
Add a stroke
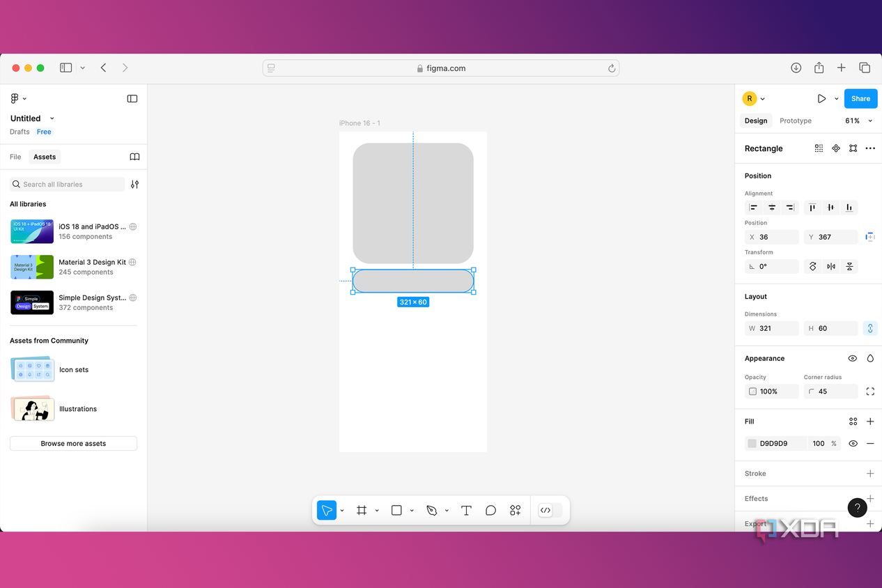point(870,474)
